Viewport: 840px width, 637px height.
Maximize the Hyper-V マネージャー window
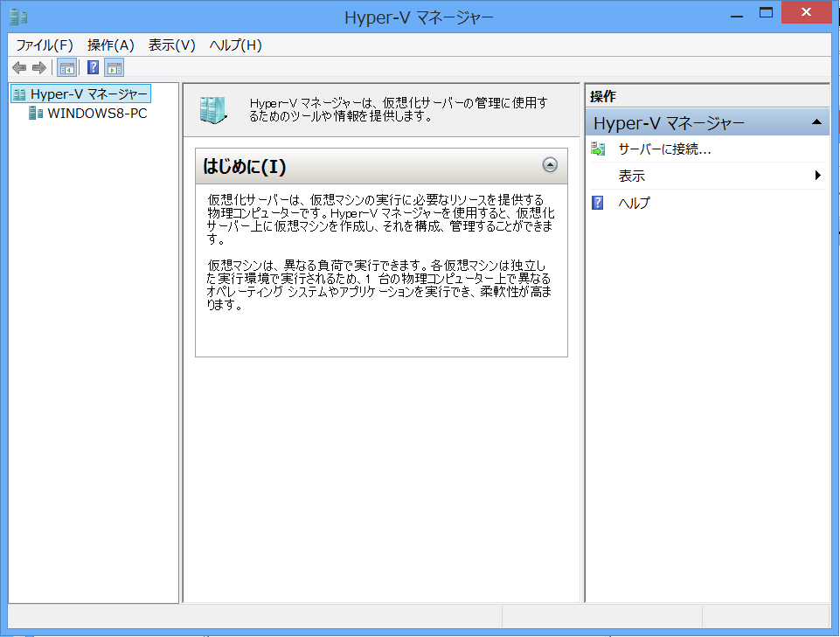(766, 13)
